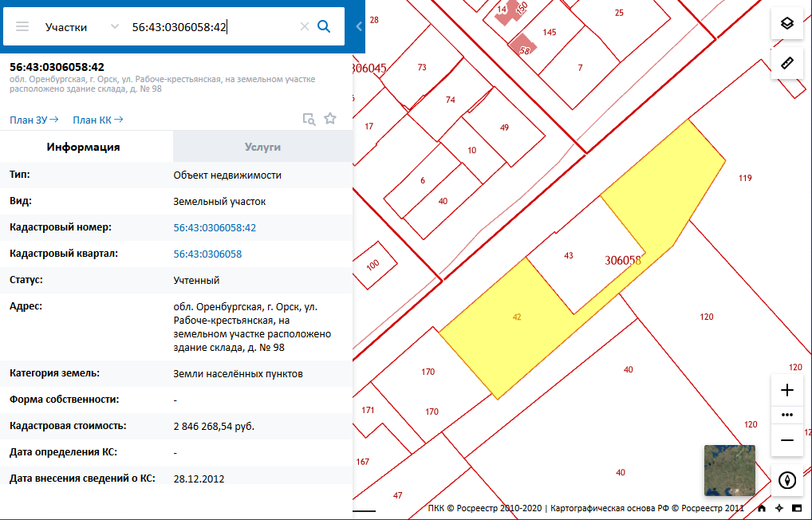
Task: Open the План ЗУ link
Action: [34, 120]
